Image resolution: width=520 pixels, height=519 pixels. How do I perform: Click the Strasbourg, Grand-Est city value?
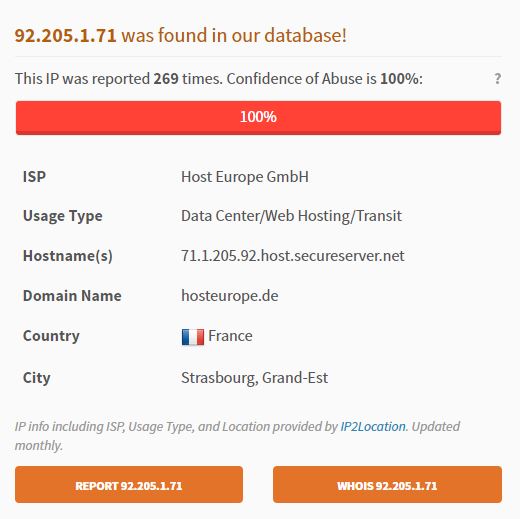254,378
